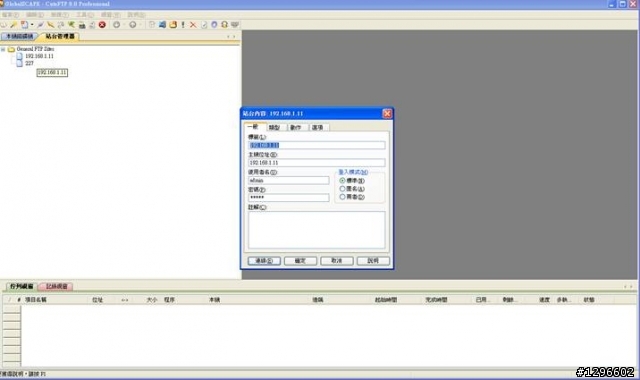Open the dropdown arrow beside upload icon
The height and width of the screenshot is (380, 640).
pyautogui.click(x=140, y=25)
